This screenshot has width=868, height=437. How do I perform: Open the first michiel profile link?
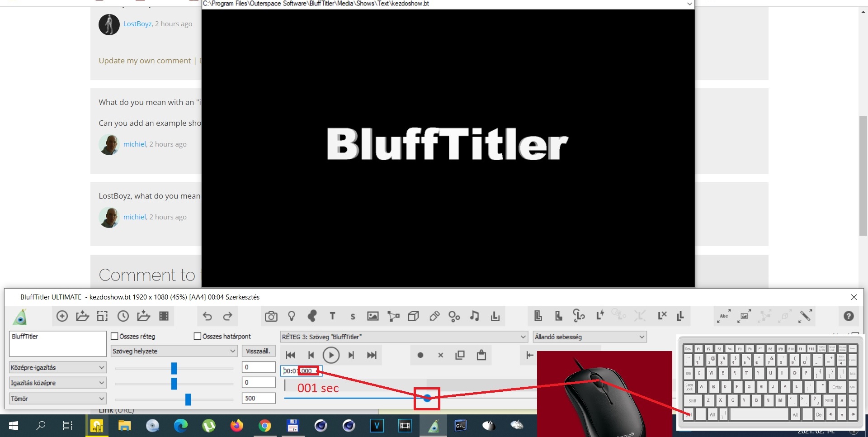pyautogui.click(x=135, y=144)
